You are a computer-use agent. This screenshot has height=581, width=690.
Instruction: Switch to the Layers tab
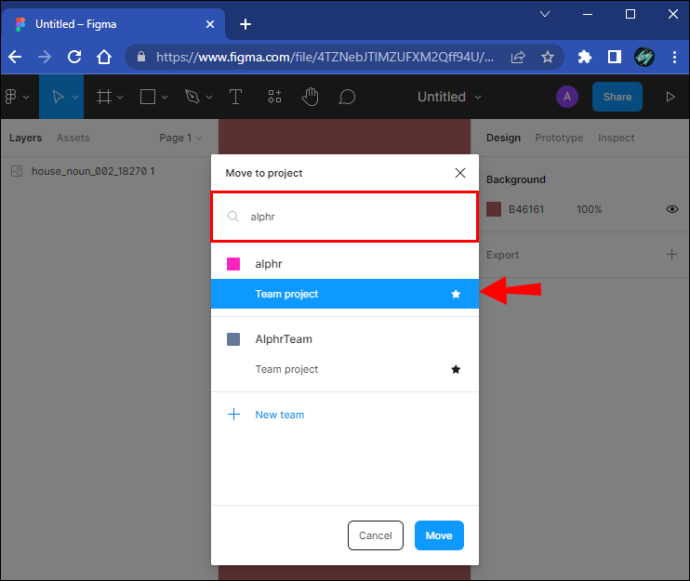26,138
